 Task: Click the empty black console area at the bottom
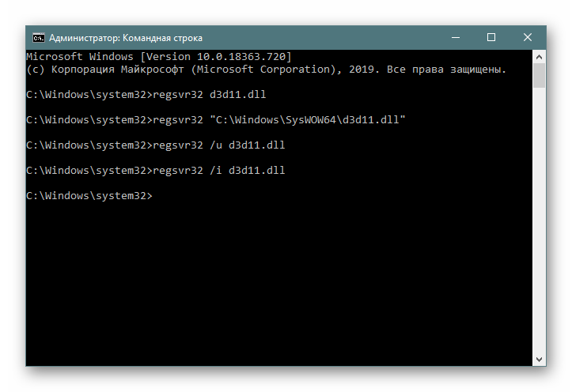[x=279, y=285]
